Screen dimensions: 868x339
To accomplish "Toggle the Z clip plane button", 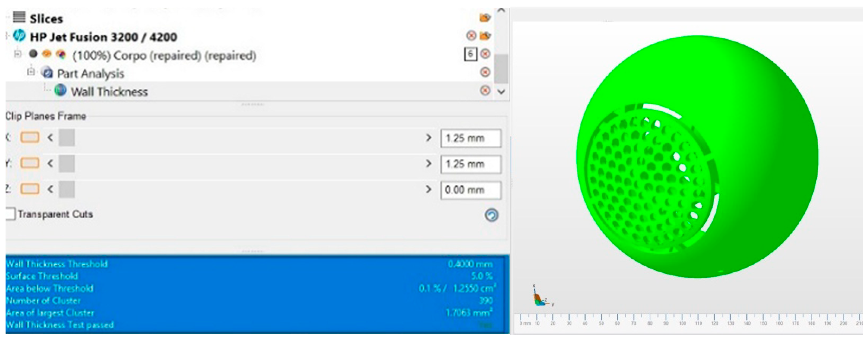I will tap(30, 189).
